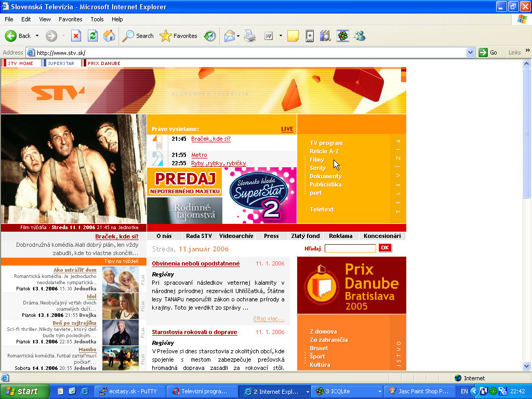Expand the ICQLite taskbar group arrow

pos(380,392)
